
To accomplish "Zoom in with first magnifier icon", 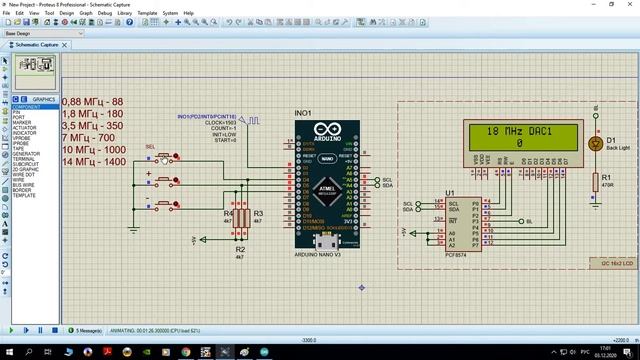I will (x=187, y=22).
